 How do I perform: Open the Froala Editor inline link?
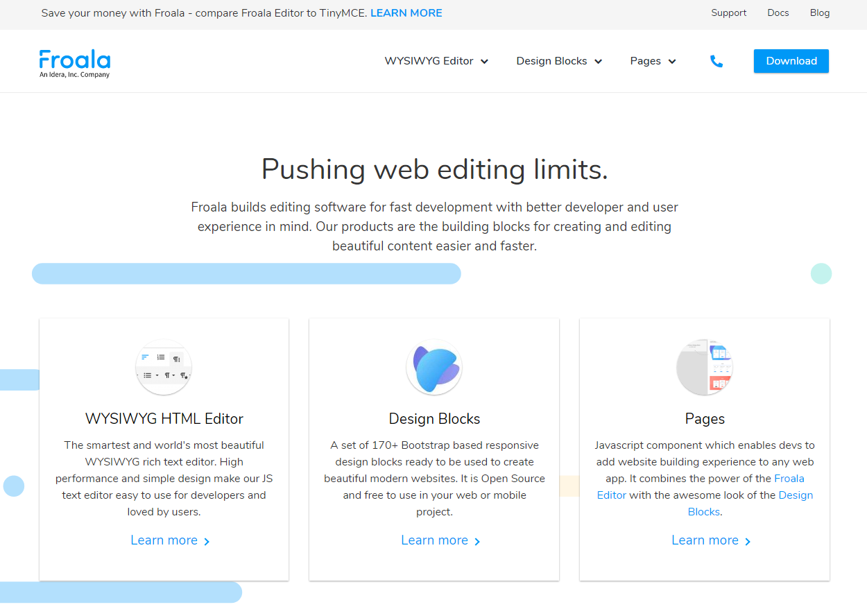701,487
